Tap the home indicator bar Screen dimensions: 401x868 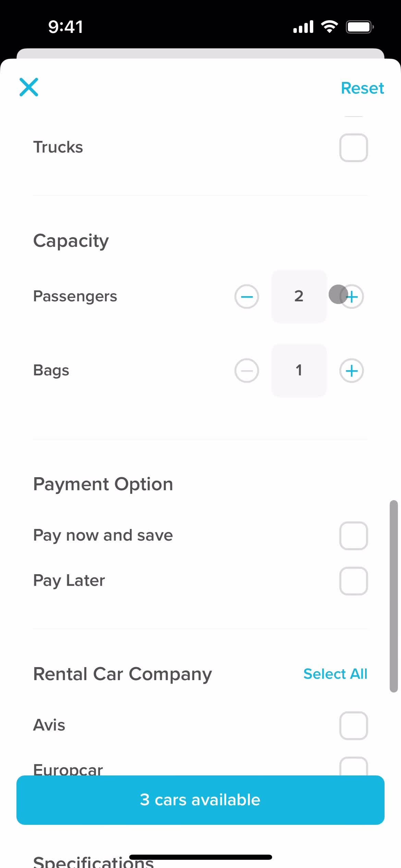[200, 857]
